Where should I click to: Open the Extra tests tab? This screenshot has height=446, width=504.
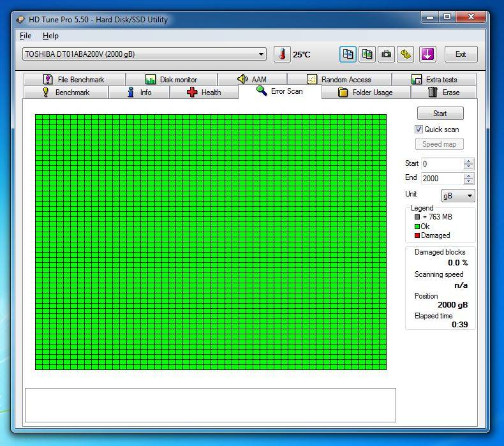pyautogui.click(x=434, y=79)
